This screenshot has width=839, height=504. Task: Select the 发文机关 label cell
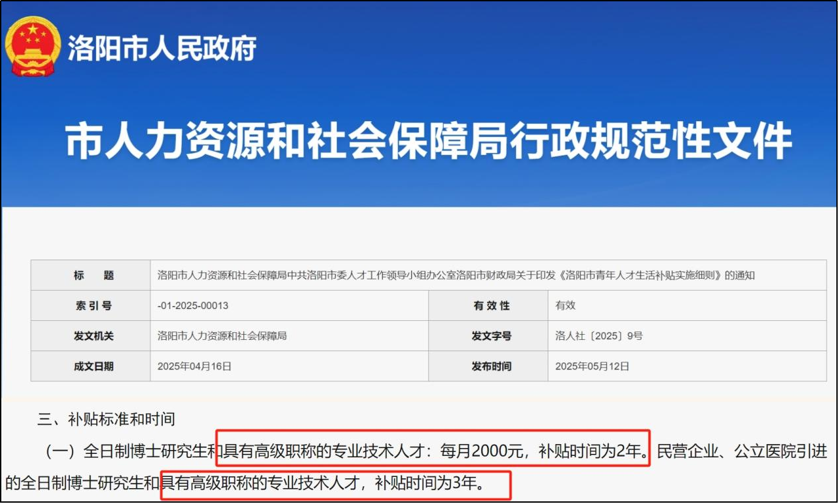[93, 336]
